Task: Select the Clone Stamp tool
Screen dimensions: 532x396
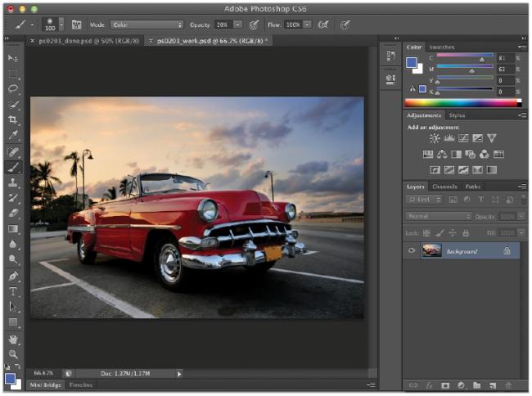Action: pos(13,182)
